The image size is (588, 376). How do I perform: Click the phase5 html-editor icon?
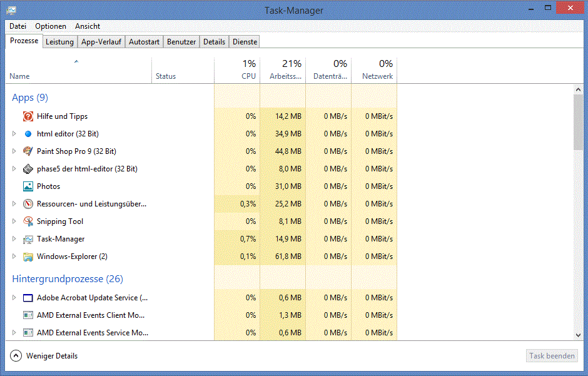[x=28, y=169]
